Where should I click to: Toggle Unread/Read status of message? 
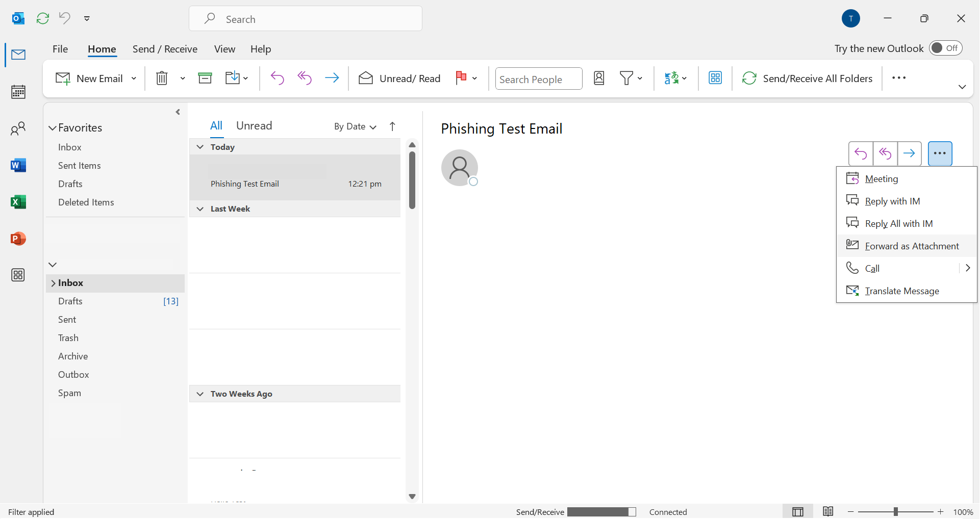(399, 78)
